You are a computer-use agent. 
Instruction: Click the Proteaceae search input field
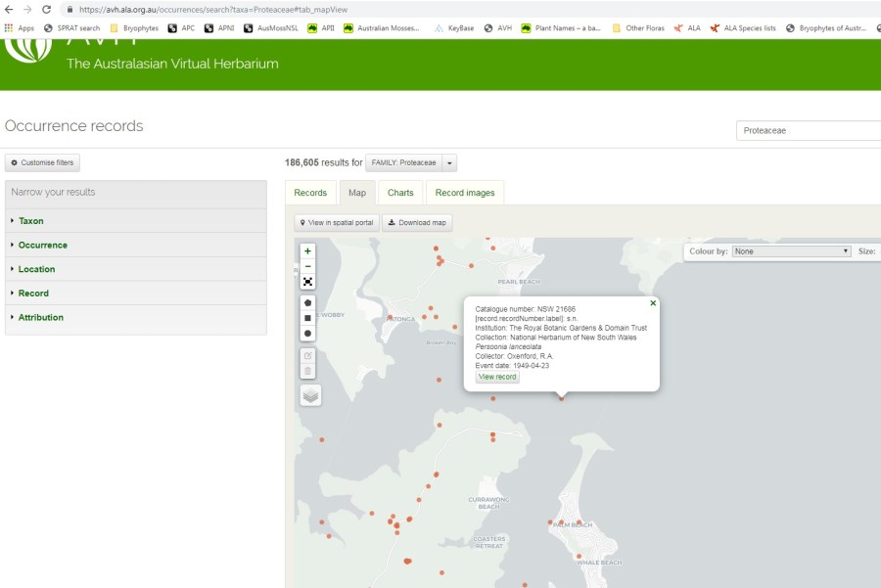(808, 130)
